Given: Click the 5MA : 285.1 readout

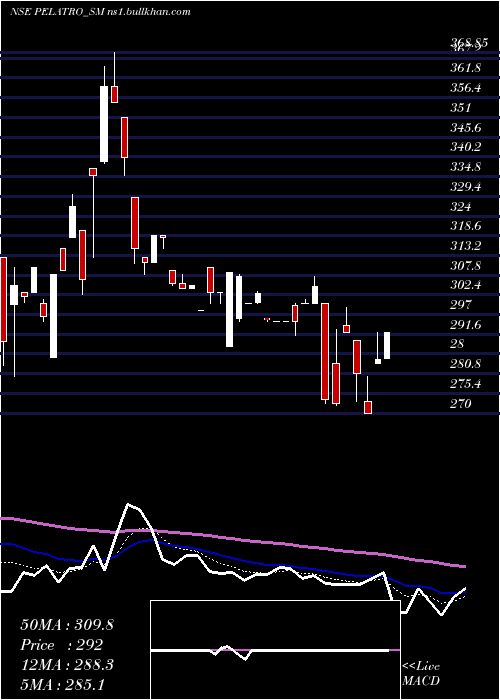Looking at the screenshot, I should 62,684.
